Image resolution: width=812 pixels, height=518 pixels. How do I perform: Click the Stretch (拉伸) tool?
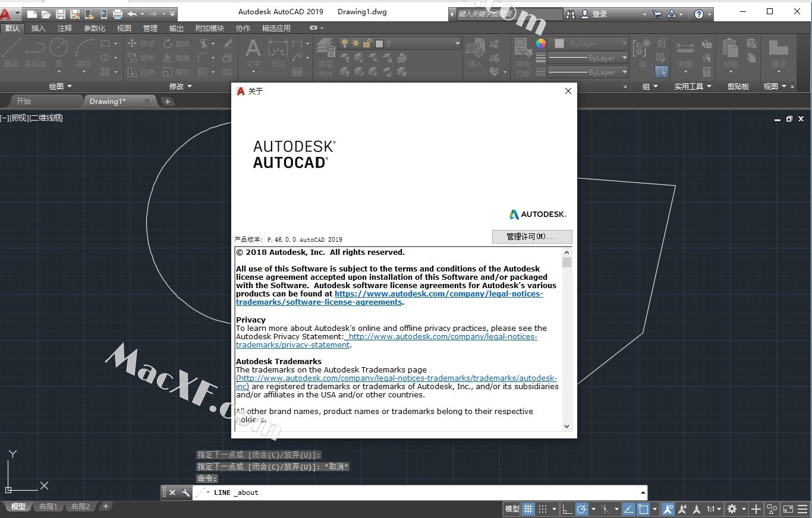click(141, 72)
